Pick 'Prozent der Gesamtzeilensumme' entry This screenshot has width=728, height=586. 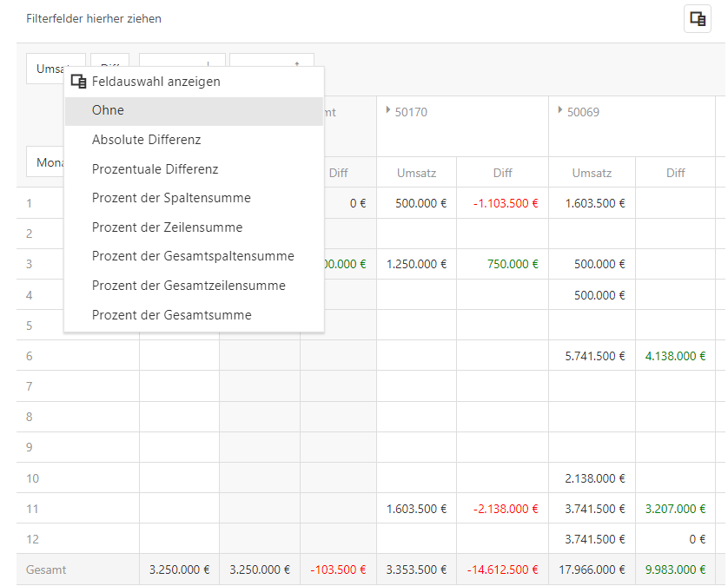tap(189, 286)
